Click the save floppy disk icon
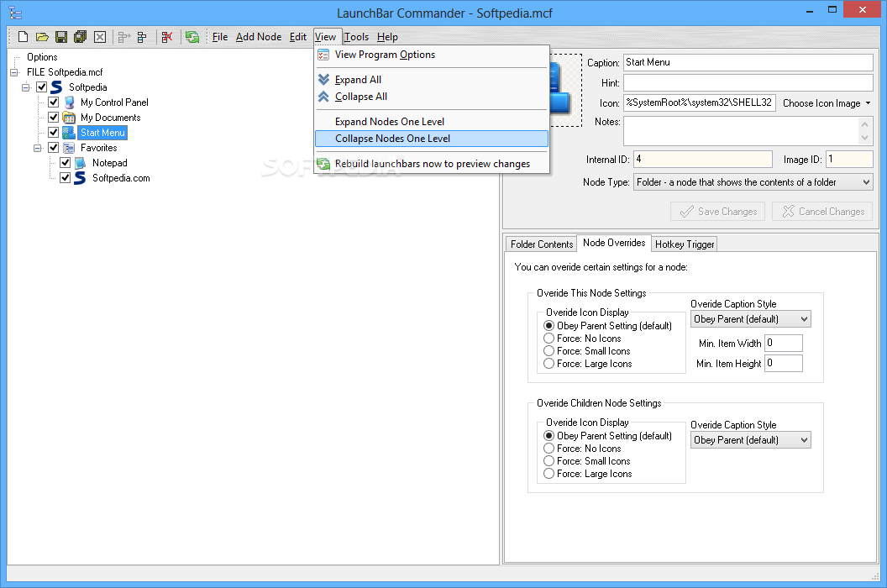This screenshot has width=887, height=588. tap(61, 37)
